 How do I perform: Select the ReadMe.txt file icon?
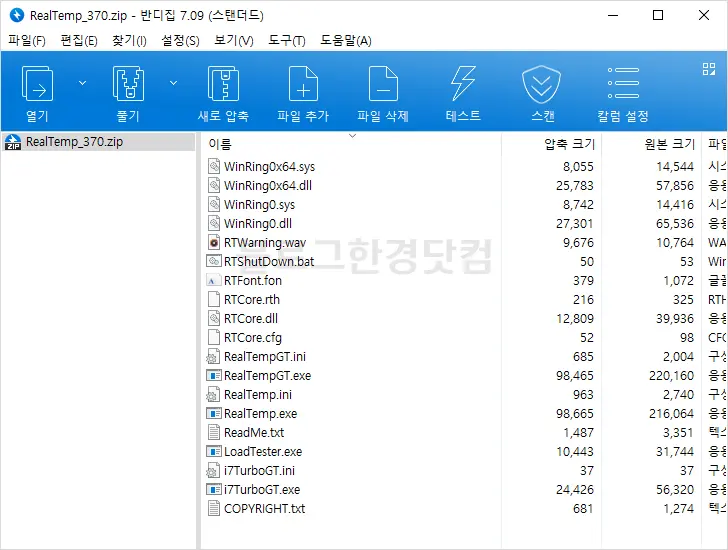pos(214,433)
